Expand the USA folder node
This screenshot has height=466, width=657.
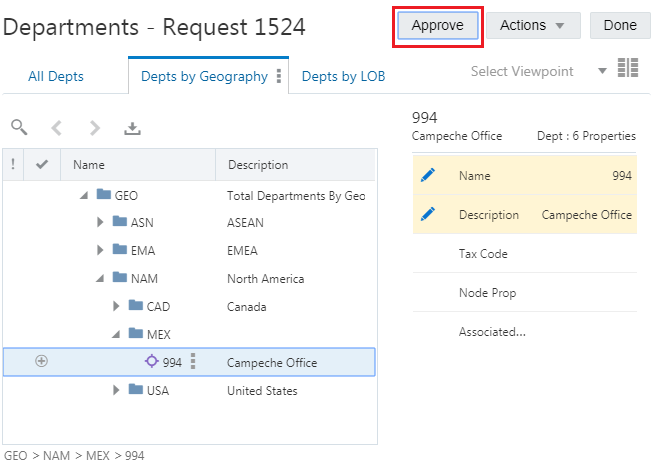point(116,390)
